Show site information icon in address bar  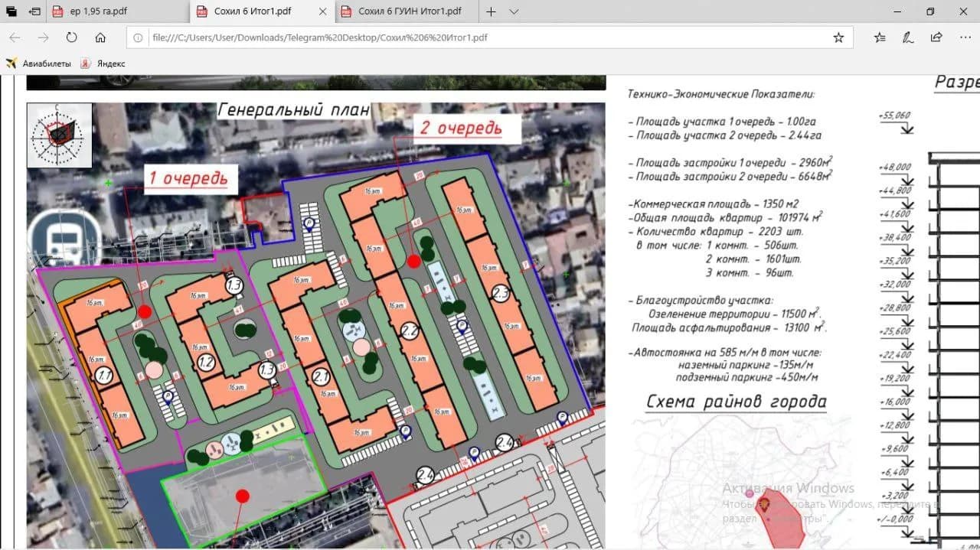tap(138, 37)
